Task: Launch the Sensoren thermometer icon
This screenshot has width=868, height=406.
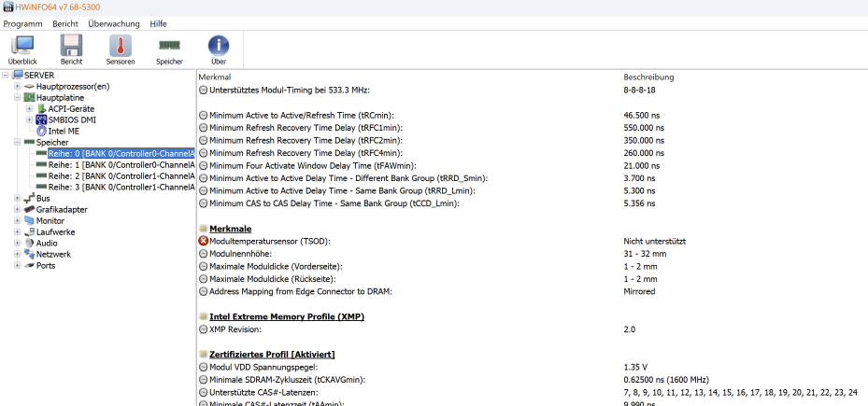Action: coord(121,46)
